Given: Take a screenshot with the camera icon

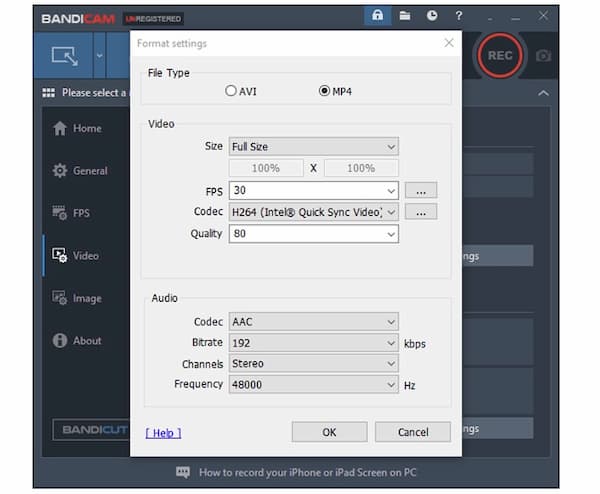Looking at the screenshot, I should 543,56.
